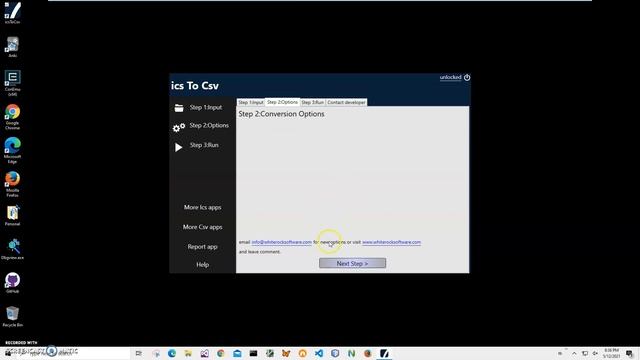Image resolution: width=640 pixels, height=360 pixels.
Task: Open the Dbgview.exe desktop icon
Action: coord(13,249)
